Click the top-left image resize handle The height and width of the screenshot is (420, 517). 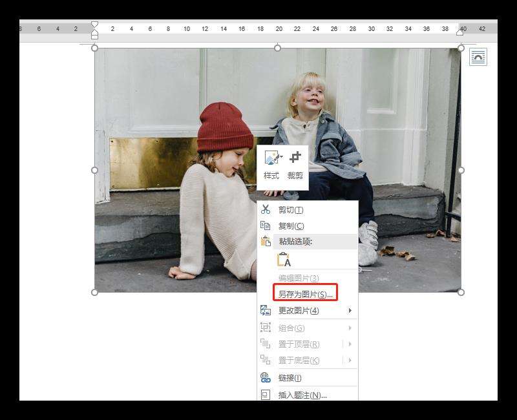(x=94, y=48)
